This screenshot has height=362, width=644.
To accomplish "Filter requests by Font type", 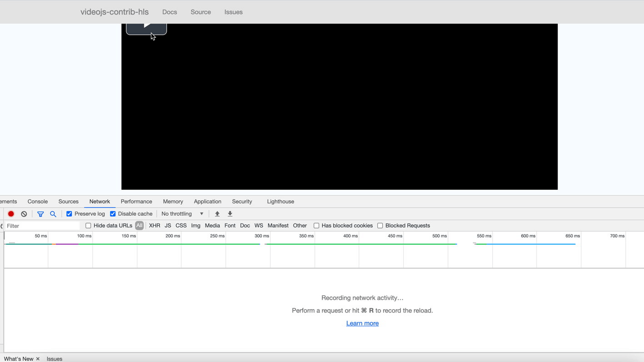I will (x=230, y=226).
